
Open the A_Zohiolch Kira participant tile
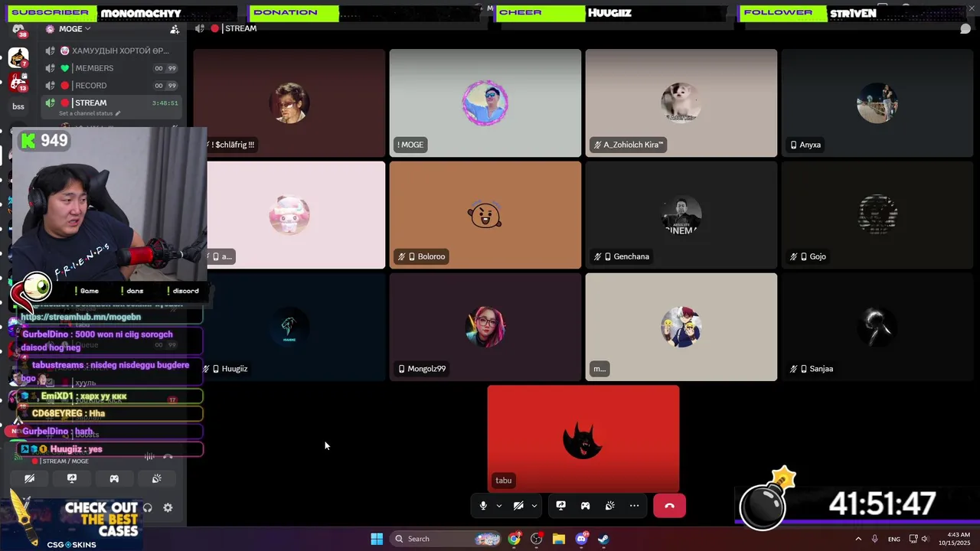[x=681, y=103]
